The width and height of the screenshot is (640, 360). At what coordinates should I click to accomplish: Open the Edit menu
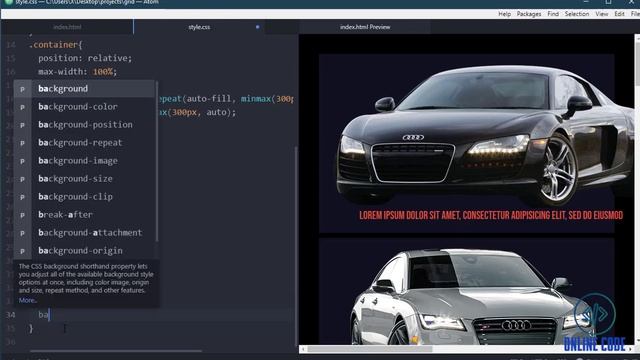[619, 14]
